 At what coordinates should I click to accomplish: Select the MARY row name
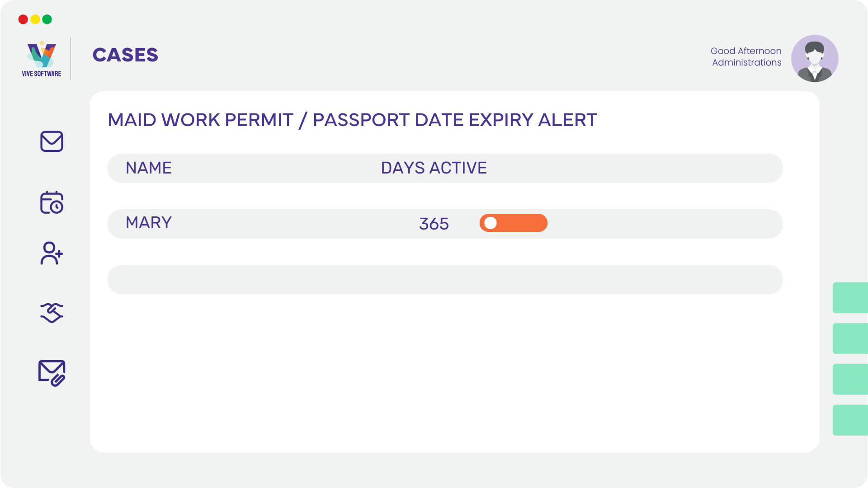tap(149, 223)
